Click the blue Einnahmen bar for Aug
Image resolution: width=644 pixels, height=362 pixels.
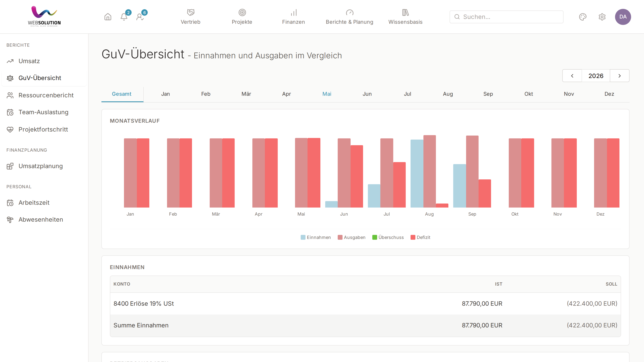pyautogui.click(x=417, y=173)
